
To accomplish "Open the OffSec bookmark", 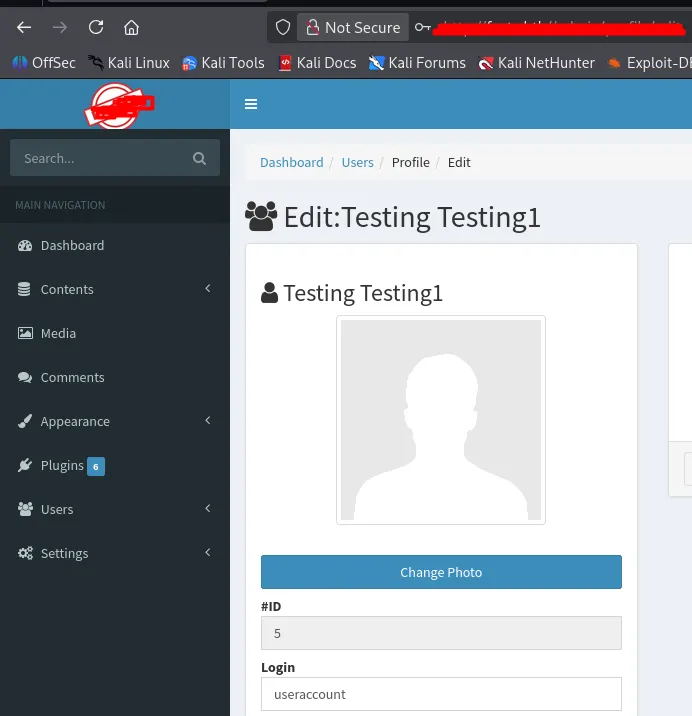I will coord(44,63).
